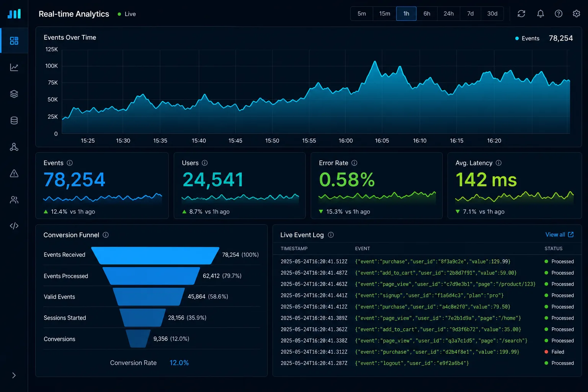588x392 pixels.
Task: Click info icon next to Events card title
Action: click(70, 163)
